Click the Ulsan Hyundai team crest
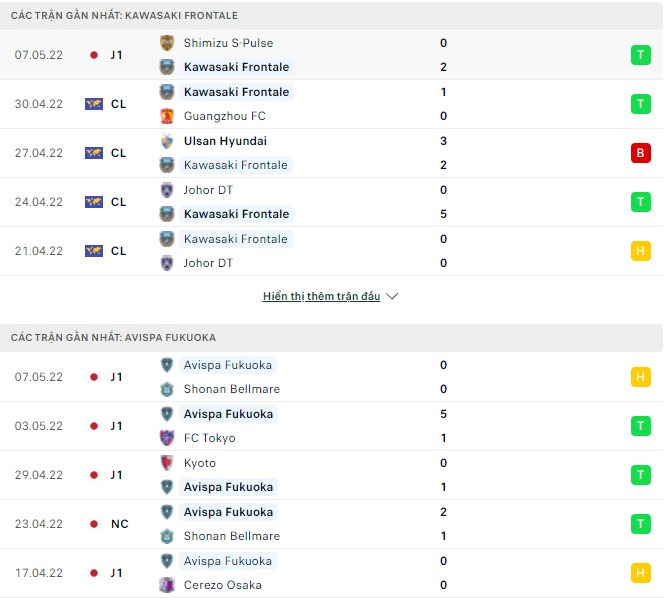The image size is (666, 598). pyautogui.click(x=167, y=141)
